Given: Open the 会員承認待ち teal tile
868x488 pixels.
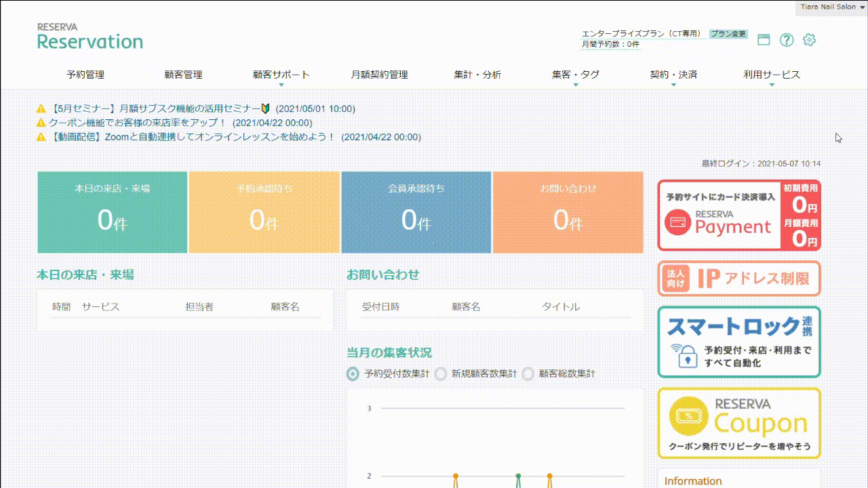Looking at the screenshot, I should click(x=416, y=212).
